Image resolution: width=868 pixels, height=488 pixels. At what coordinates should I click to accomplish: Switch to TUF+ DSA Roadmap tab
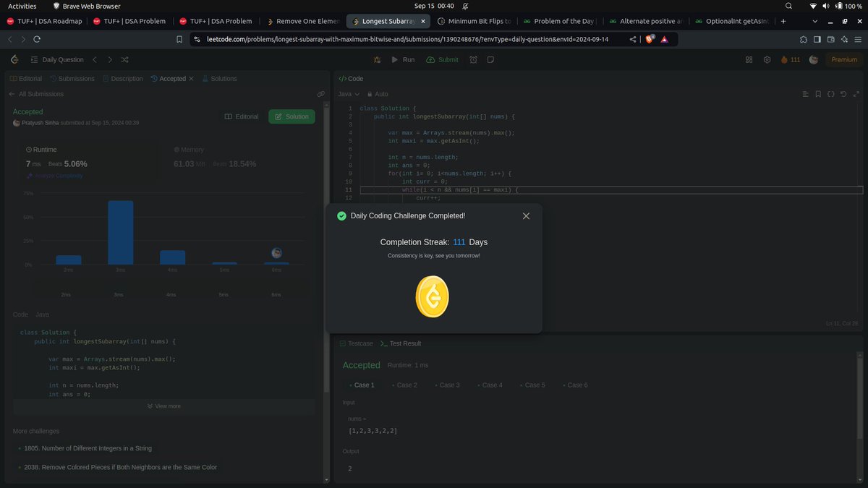pos(46,21)
